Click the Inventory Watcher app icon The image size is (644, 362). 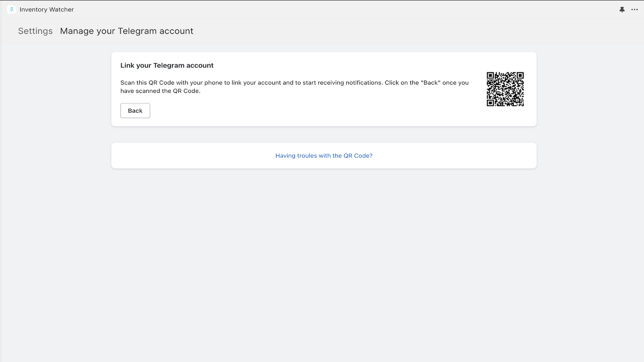click(12, 9)
